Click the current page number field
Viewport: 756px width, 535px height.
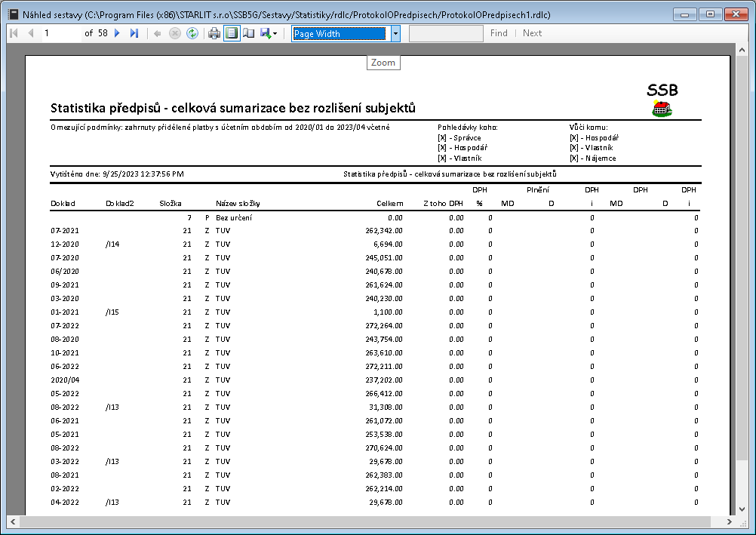pos(60,33)
